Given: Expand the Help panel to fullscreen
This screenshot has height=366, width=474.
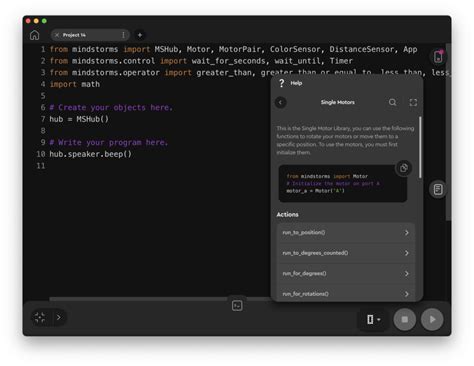Looking at the screenshot, I should pyautogui.click(x=413, y=102).
